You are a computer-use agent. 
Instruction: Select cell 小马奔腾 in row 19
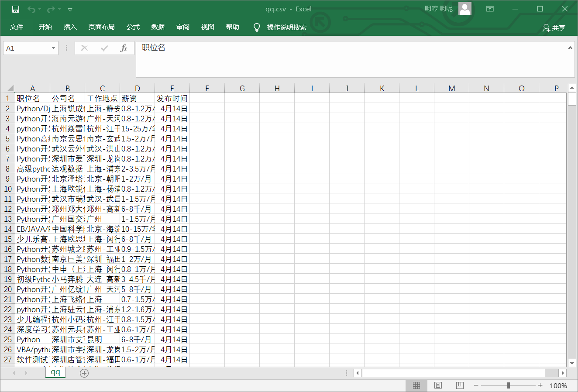coord(68,279)
